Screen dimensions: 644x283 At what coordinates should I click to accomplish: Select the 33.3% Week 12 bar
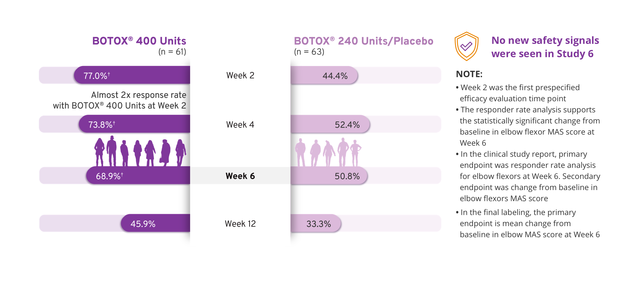(315, 224)
